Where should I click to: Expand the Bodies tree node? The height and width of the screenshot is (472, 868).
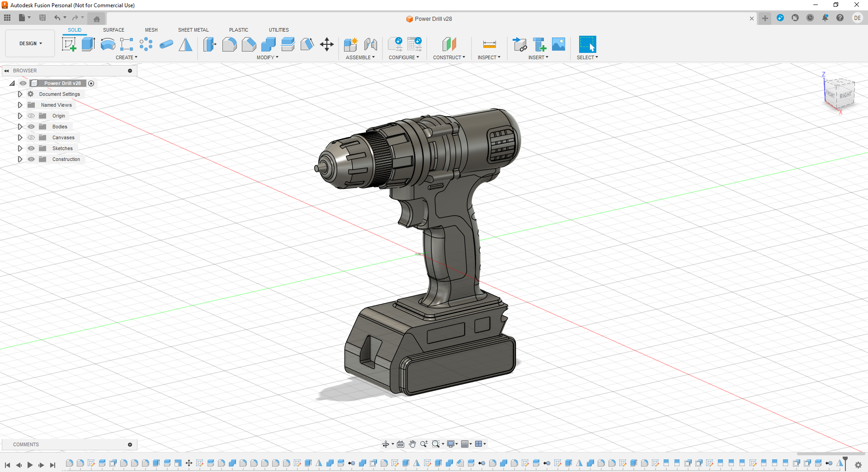tap(20, 127)
